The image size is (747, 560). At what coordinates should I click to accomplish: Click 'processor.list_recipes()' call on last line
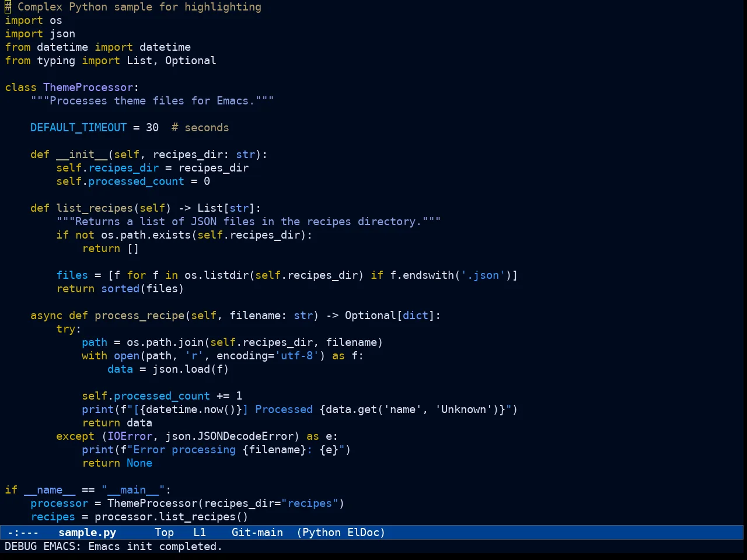coord(171,517)
